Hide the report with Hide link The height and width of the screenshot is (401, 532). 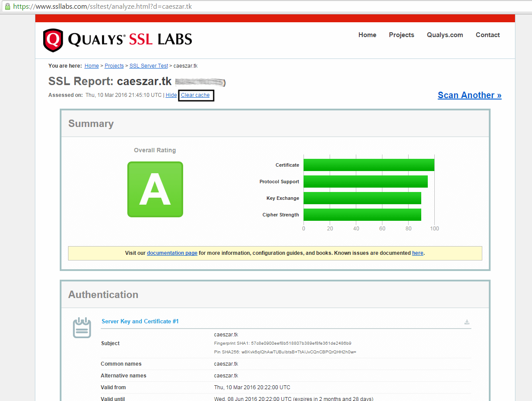(171, 95)
